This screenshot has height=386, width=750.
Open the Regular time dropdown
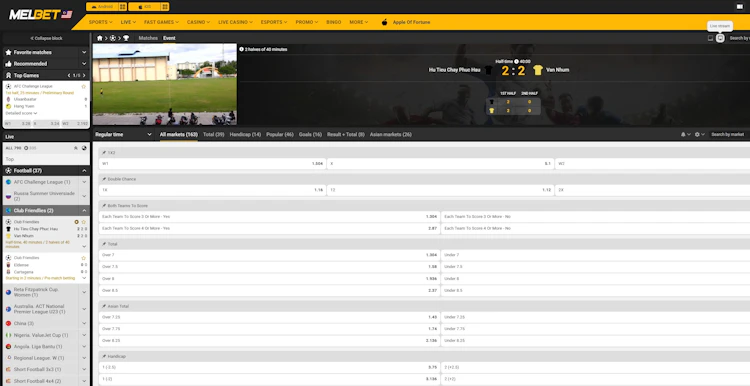[123, 134]
